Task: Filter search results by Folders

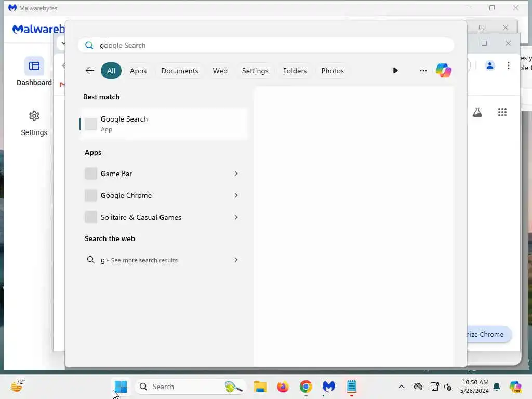Action: (295, 71)
